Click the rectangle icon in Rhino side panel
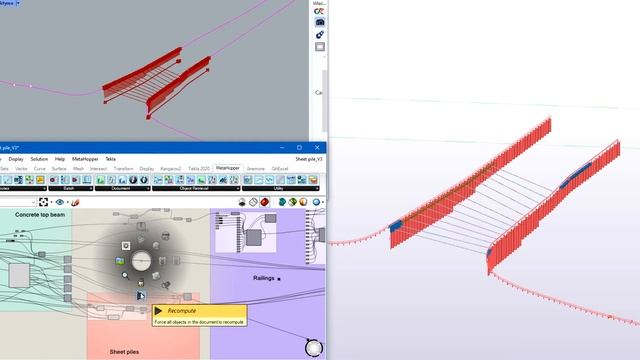The height and width of the screenshot is (360, 640). [320, 47]
